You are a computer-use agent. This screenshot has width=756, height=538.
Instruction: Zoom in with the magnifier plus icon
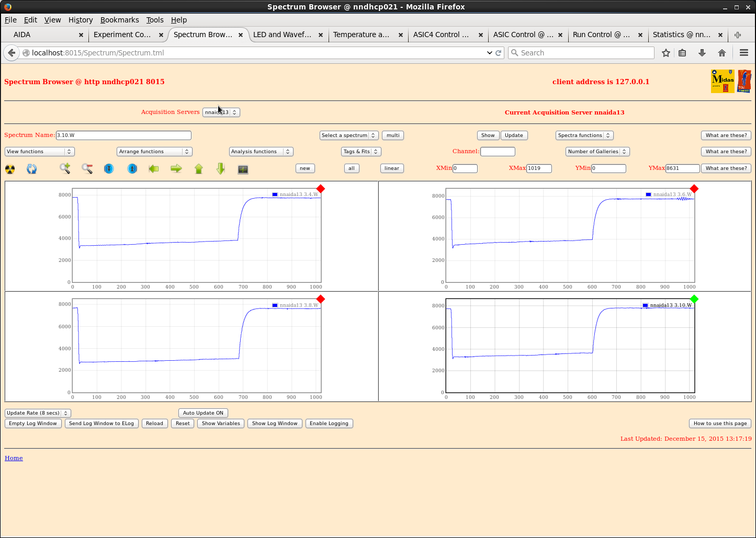[x=65, y=168]
